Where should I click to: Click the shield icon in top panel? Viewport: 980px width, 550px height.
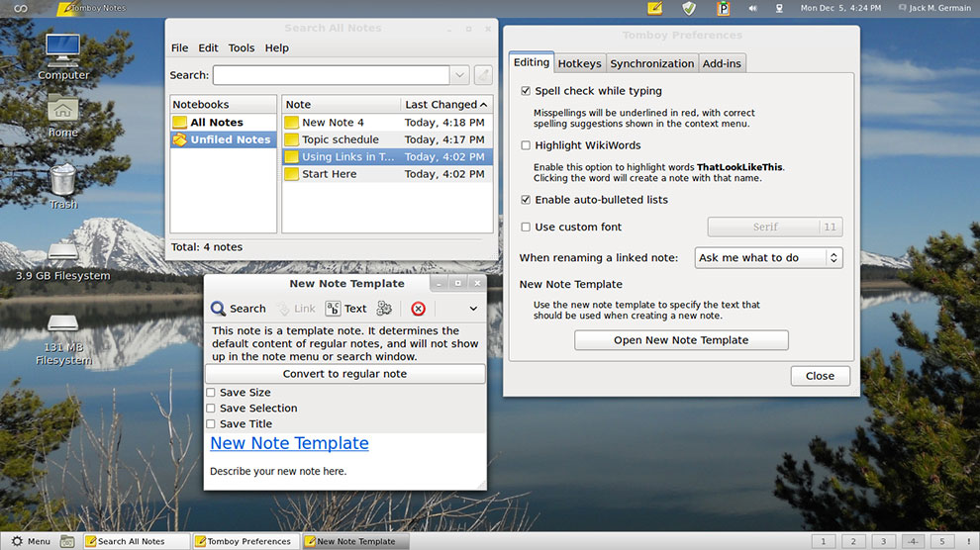pyautogui.click(x=689, y=8)
